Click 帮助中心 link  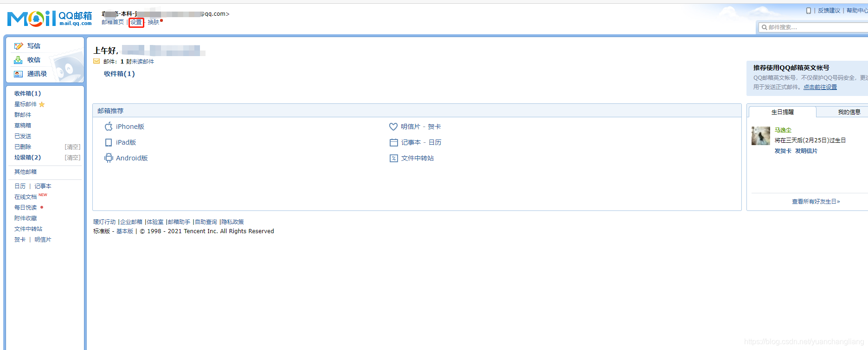(x=857, y=10)
